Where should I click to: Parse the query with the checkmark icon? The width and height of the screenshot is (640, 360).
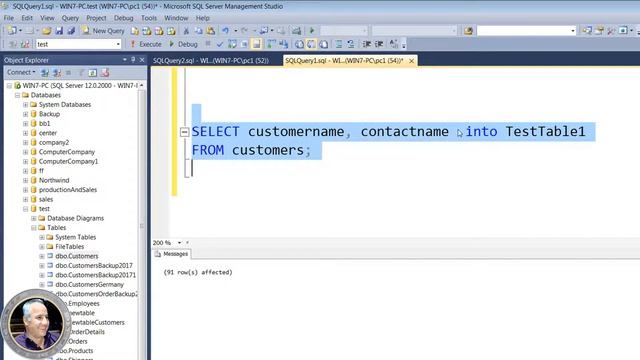tap(220, 44)
